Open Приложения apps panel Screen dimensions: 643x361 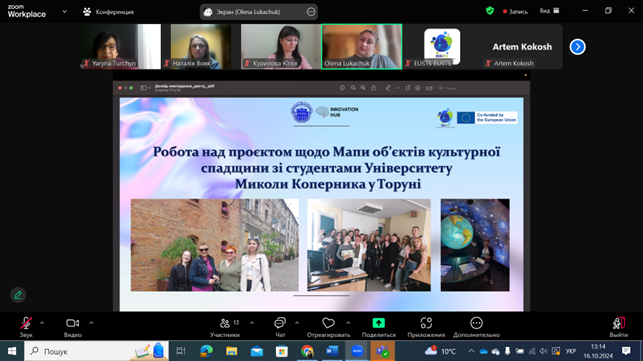[426, 327]
